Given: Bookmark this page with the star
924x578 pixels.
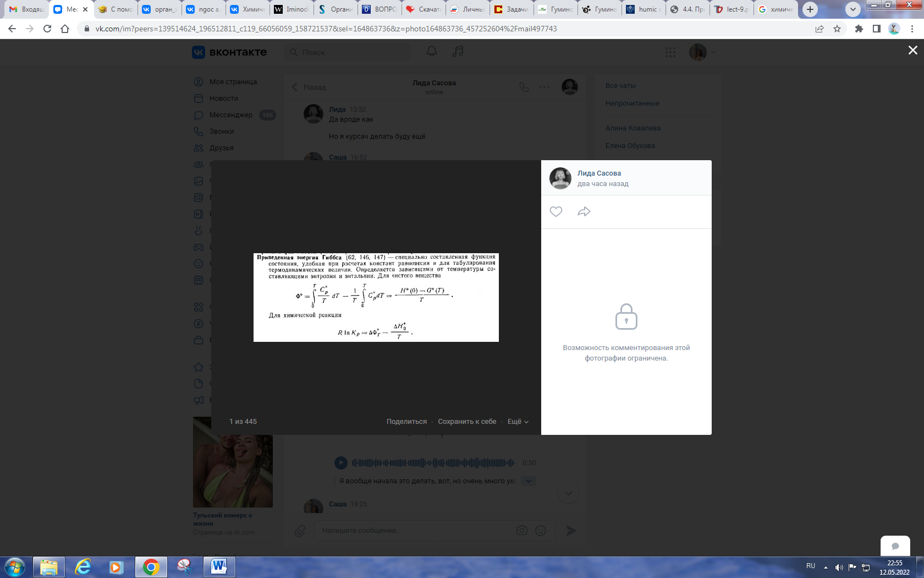Looking at the screenshot, I should [837, 29].
